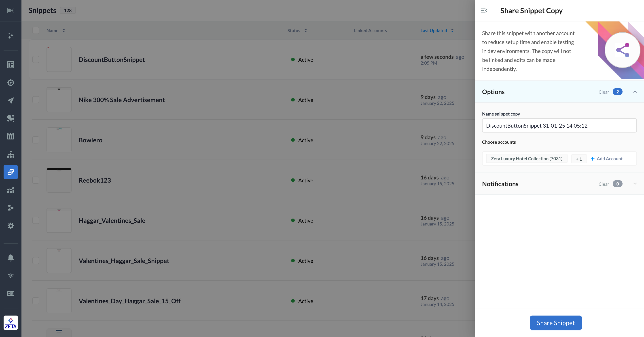The width and height of the screenshot is (644, 337).
Task: Click the Options section heading
Action: pyautogui.click(x=493, y=92)
